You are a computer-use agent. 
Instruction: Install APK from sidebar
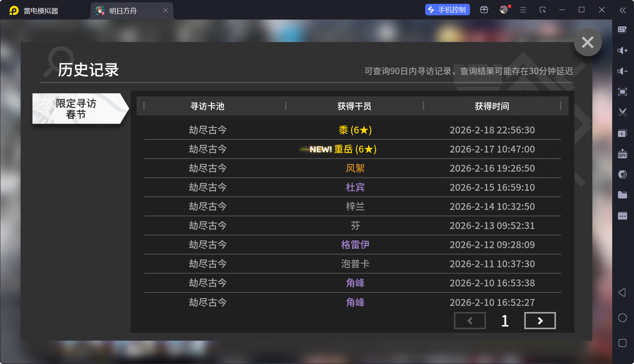(x=622, y=154)
